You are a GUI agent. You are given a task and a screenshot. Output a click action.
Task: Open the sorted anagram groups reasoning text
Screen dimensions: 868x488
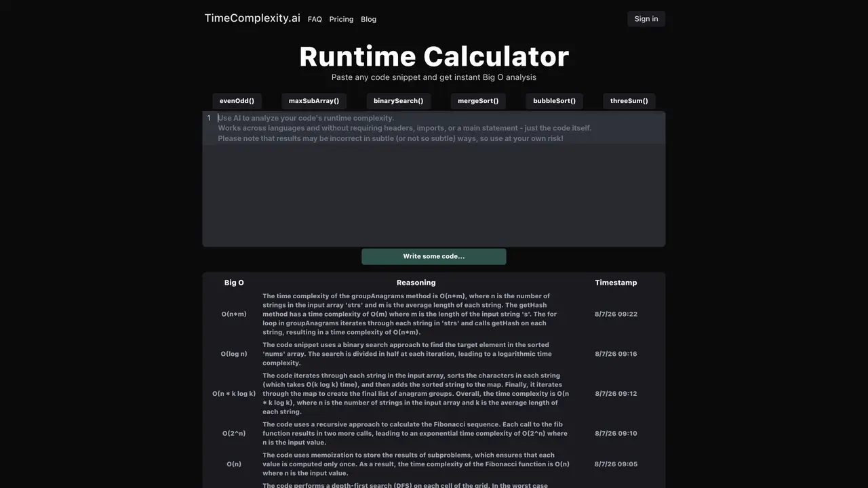pyautogui.click(x=416, y=394)
